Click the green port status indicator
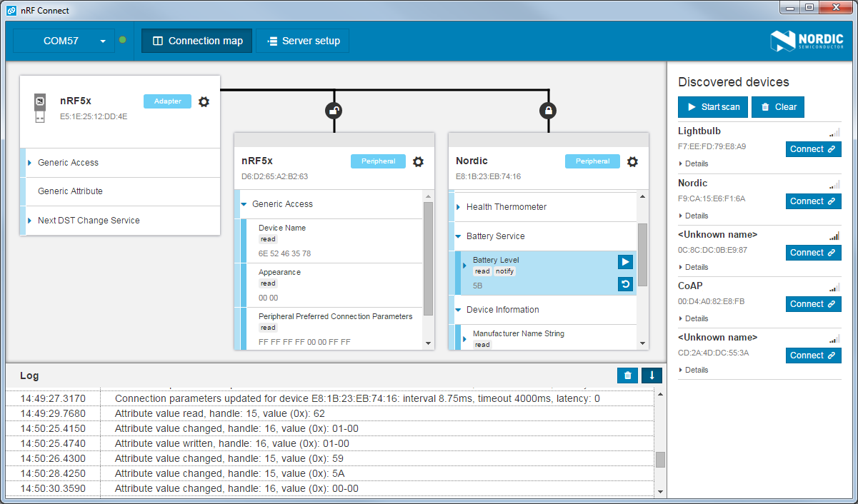 [122, 40]
